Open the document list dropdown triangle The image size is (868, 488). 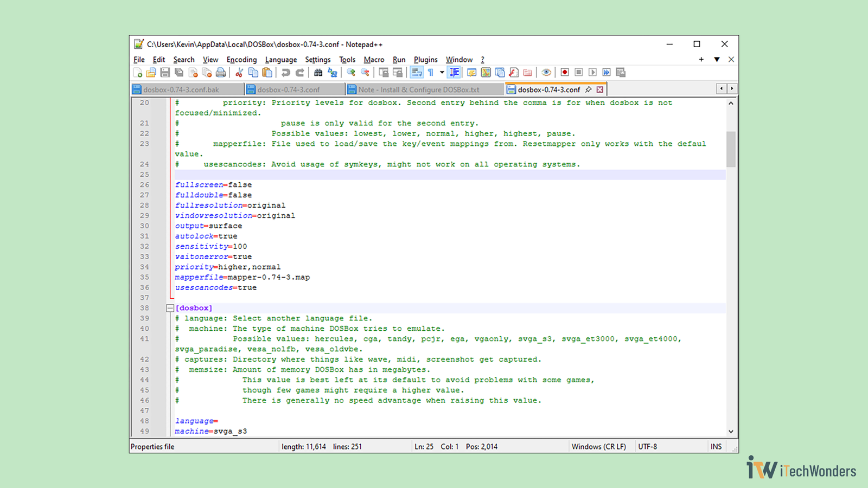pos(717,60)
